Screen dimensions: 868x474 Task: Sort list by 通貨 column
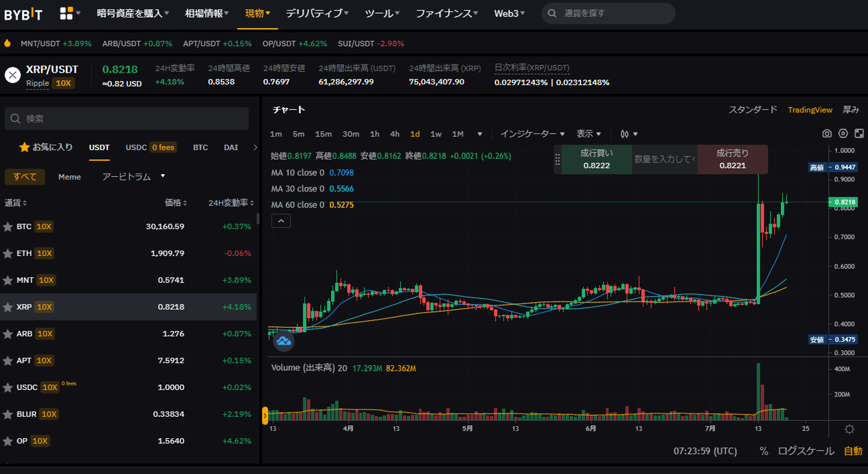[x=16, y=203]
